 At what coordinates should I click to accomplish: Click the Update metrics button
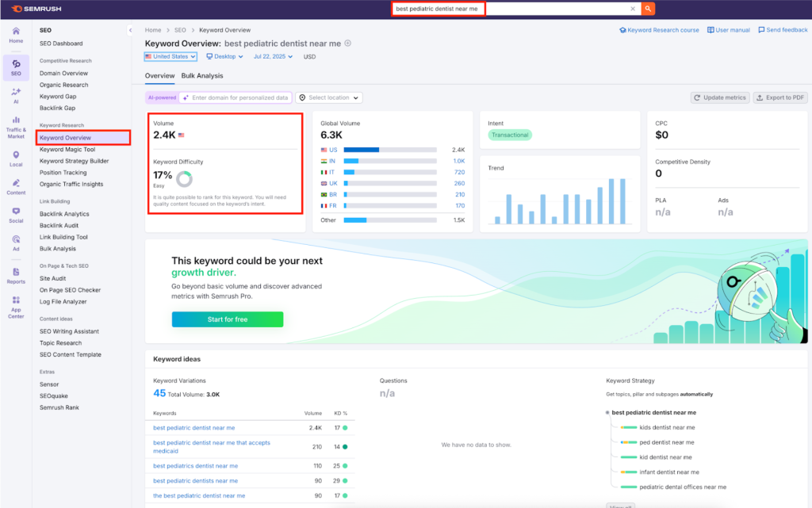(x=720, y=97)
